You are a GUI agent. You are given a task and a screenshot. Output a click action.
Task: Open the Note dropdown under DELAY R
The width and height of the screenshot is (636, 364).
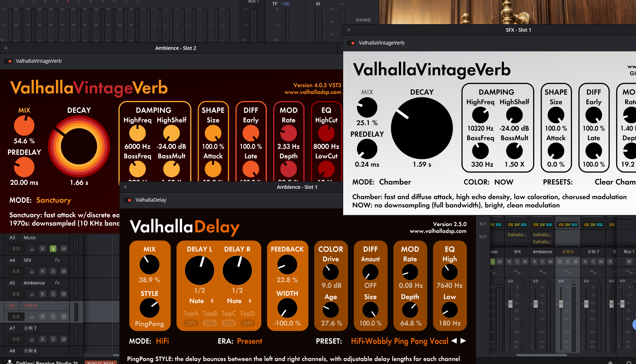click(x=239, y=301)
